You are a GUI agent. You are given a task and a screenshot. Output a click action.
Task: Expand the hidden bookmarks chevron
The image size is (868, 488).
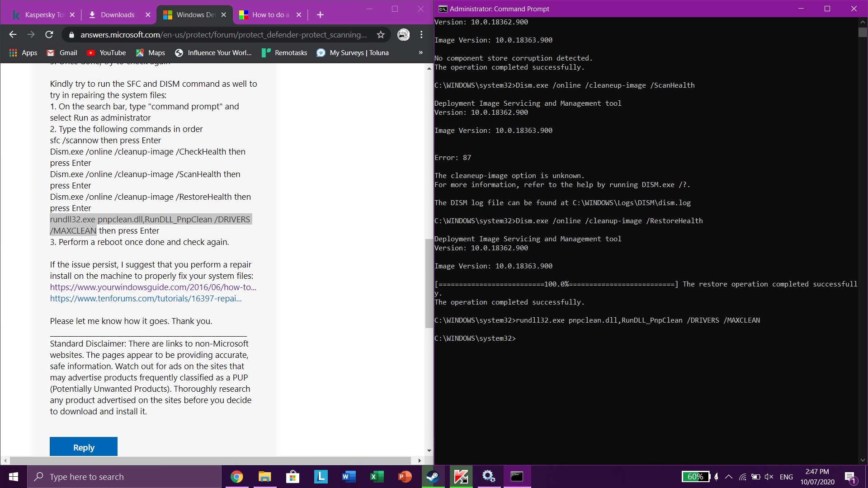[x=420, y=53]
